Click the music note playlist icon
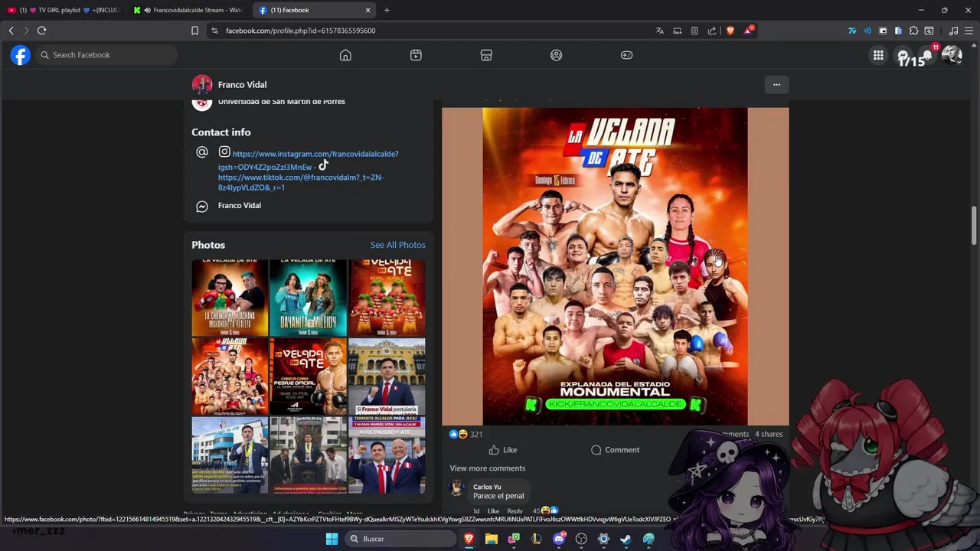 (953, 31)
